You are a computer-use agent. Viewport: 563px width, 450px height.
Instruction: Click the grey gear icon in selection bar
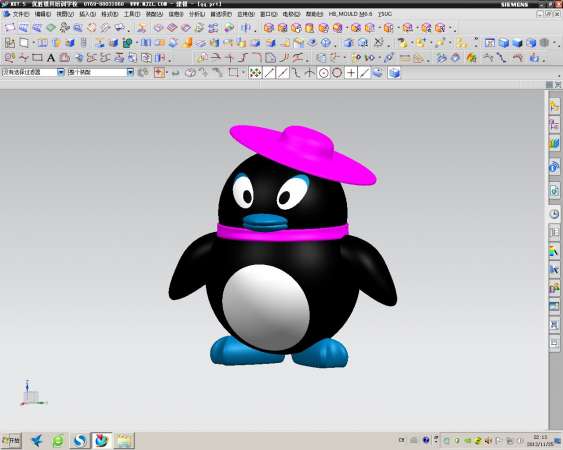click(x=143, y=73)
